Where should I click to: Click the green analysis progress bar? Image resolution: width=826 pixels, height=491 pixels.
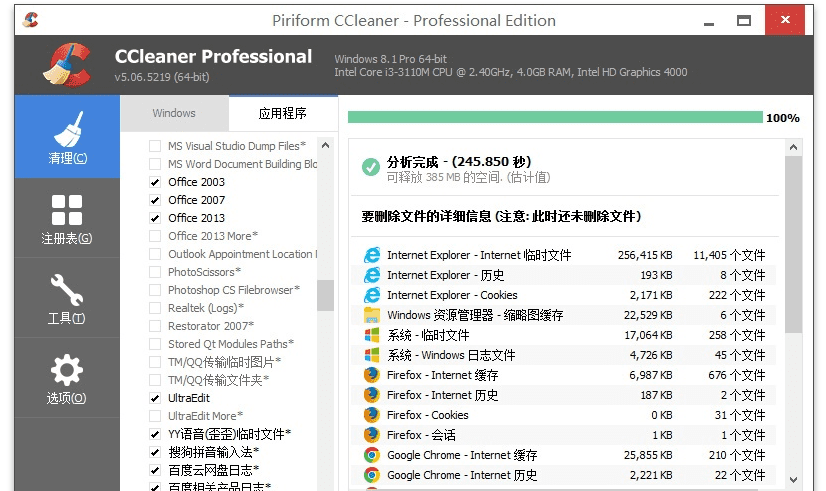(x=555, y=118)
